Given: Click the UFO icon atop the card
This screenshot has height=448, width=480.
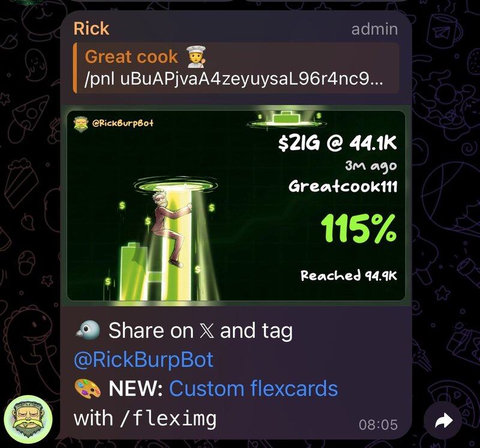Looking at the screenshot, I should tap(287, 120).
